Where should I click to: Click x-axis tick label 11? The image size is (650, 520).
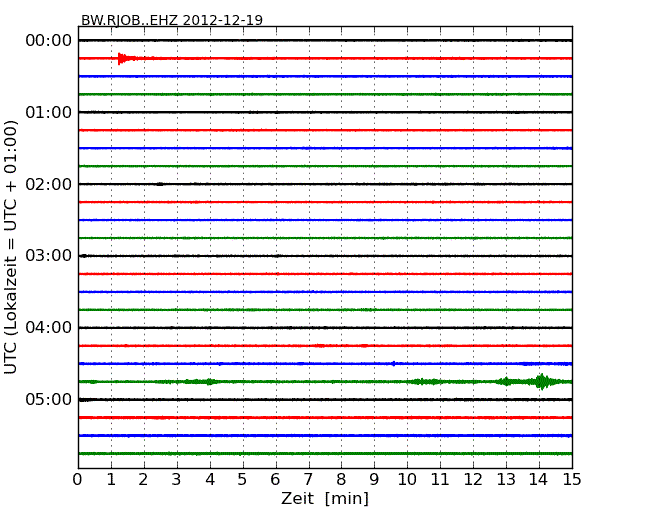[440, 479]
